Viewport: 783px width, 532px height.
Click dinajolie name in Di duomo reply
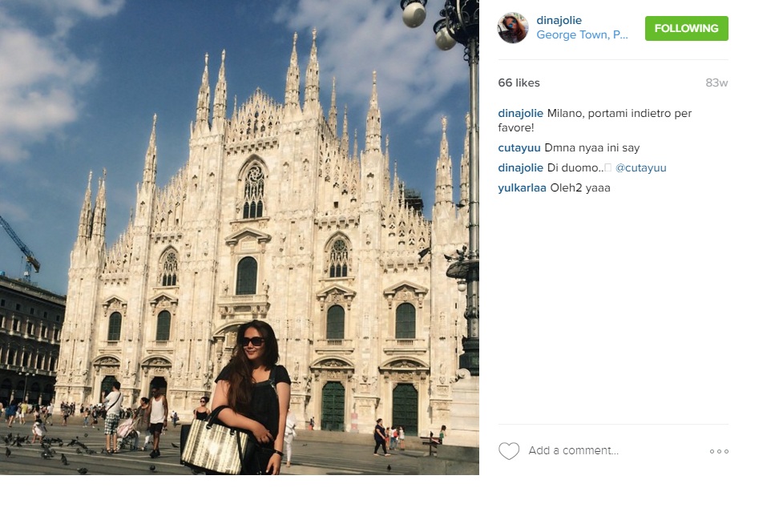click(x=520, y=167)
